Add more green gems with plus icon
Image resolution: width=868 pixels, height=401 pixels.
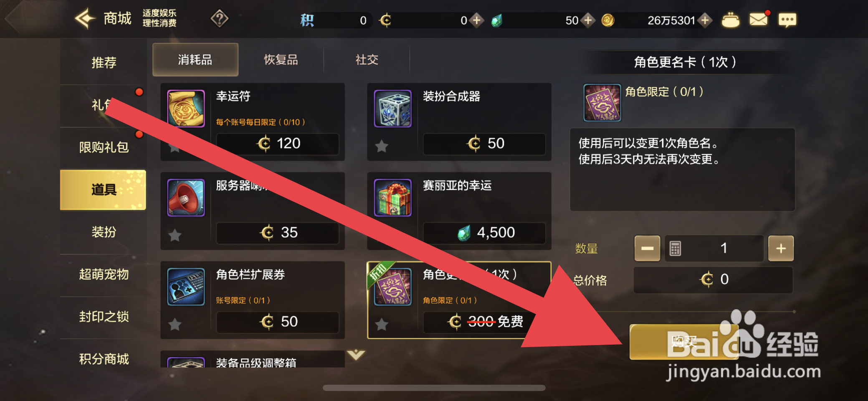pyautogui.click(x=588, y=20)
